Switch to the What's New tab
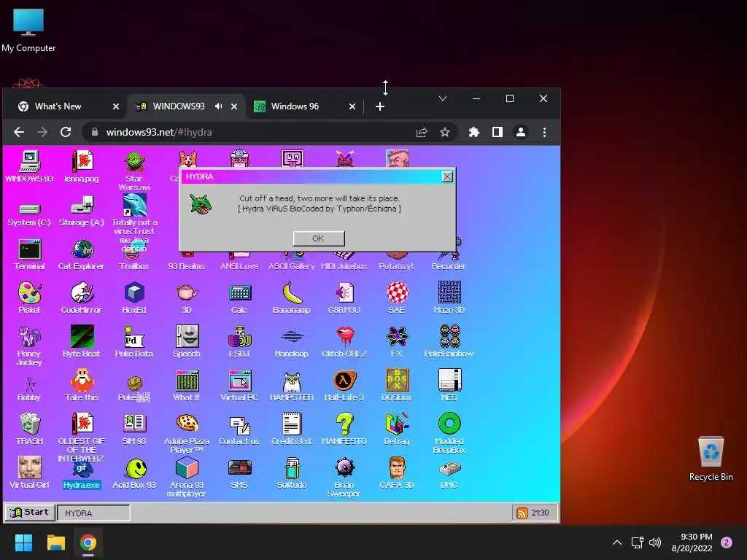747x560 pixels. [58, 106]
